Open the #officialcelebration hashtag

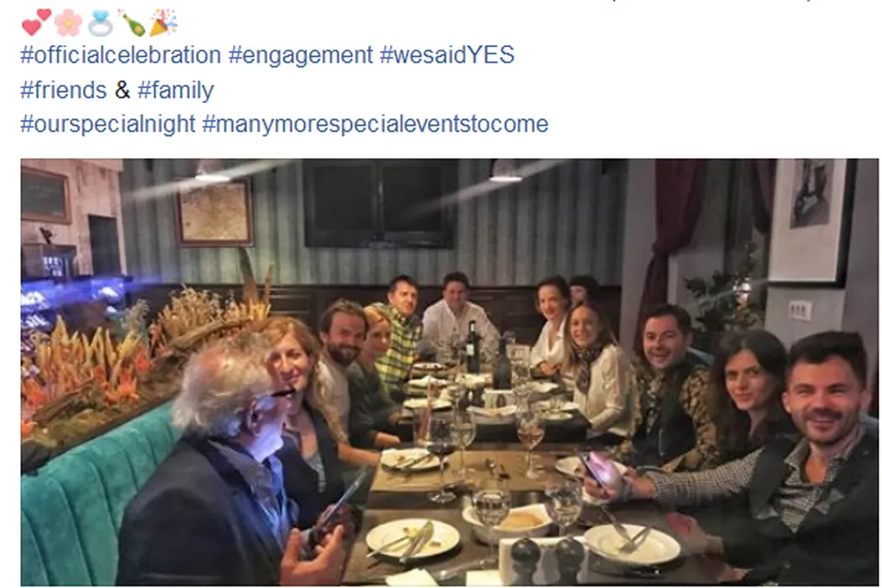pos(120,55)
